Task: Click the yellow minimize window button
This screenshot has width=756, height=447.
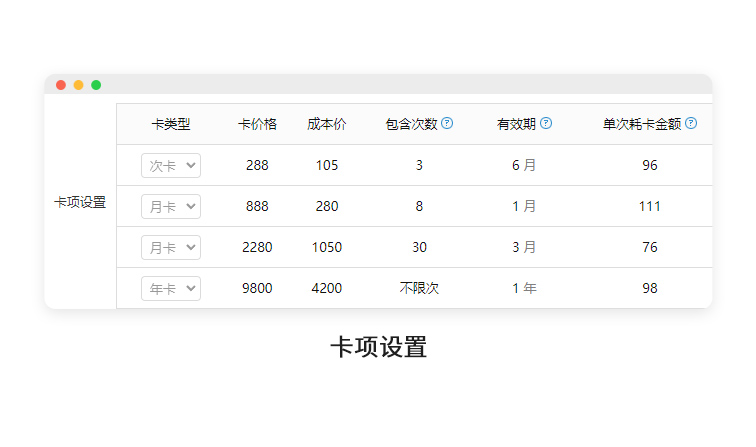Action: (79, 85)
